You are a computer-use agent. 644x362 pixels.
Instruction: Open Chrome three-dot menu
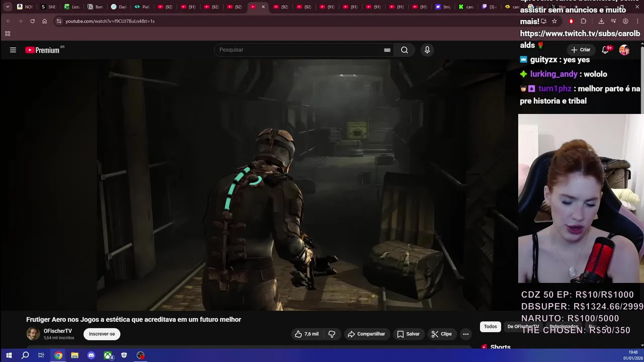pos(637,21)
